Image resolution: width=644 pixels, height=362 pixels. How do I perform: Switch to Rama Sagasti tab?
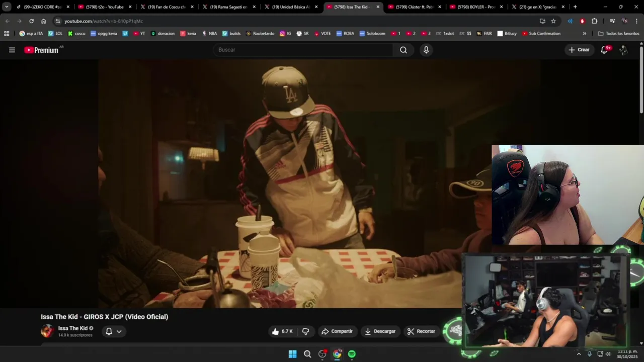[x=228, y=7]
